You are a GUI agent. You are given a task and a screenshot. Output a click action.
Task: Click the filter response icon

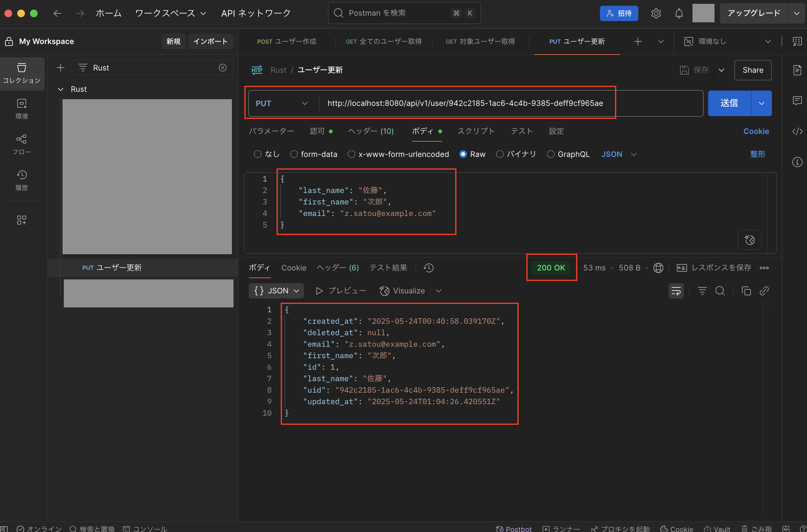coord(702,291)
